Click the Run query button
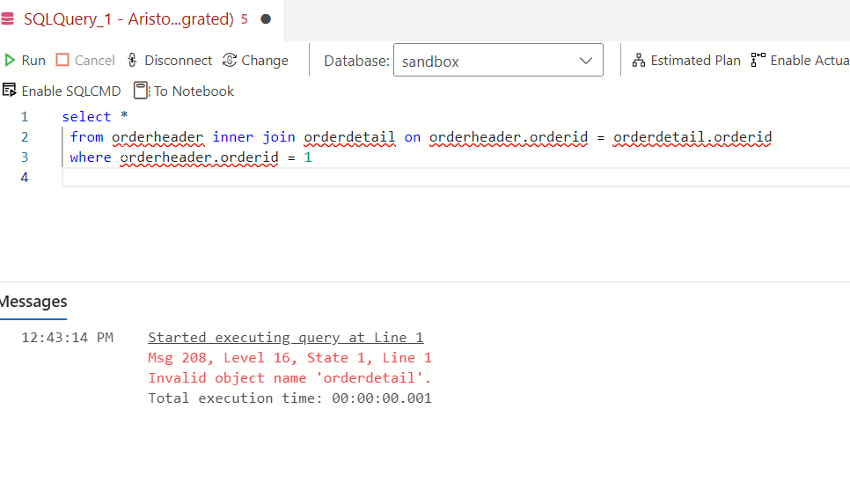850x504 pixels. click(25, 61)
